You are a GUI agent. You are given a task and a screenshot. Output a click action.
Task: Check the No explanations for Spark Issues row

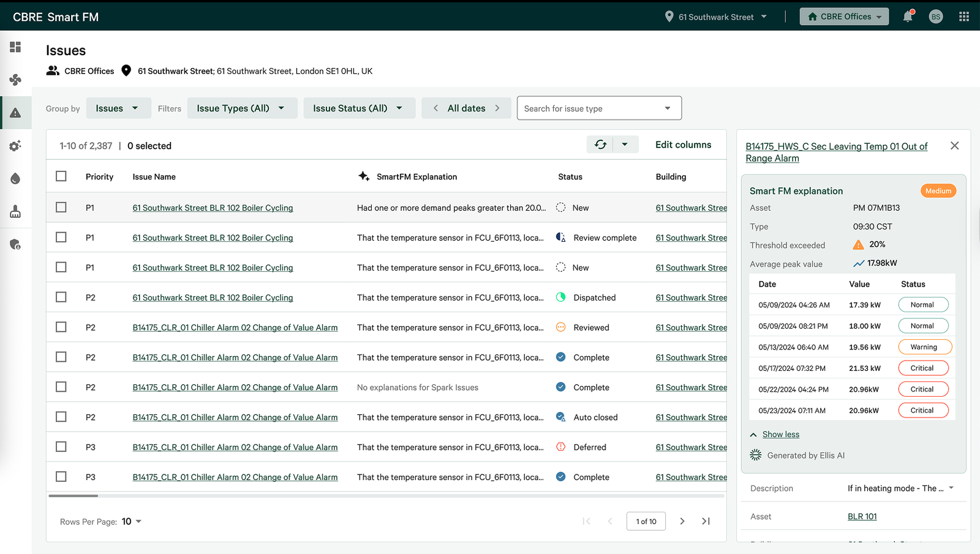[61, 387]
